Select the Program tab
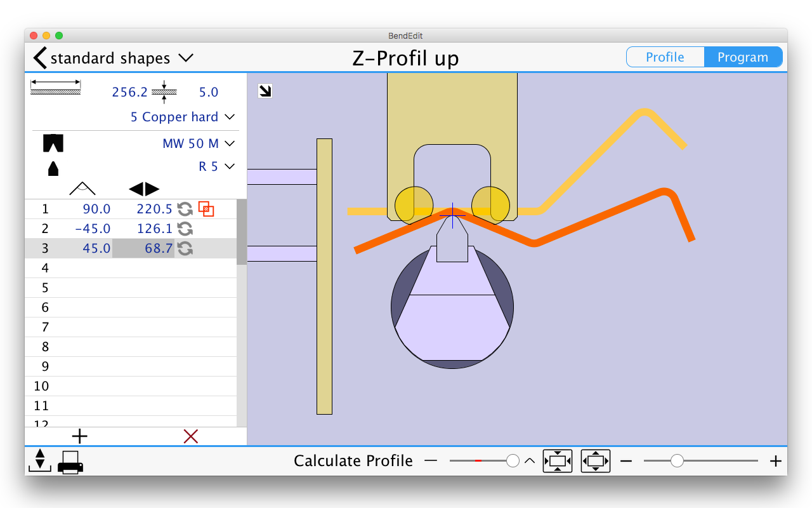 tap(742, 57)
